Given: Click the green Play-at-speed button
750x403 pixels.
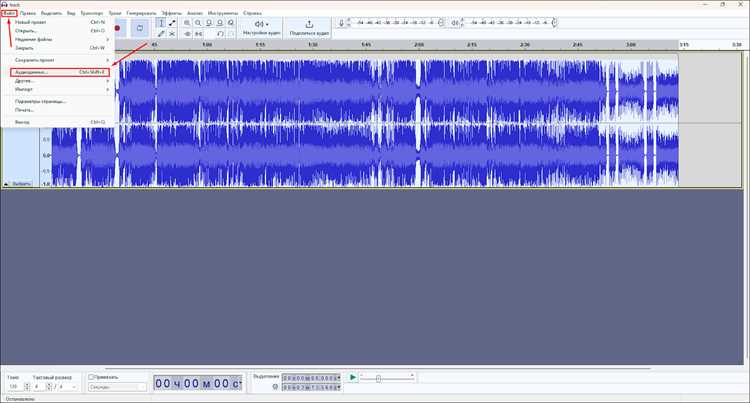Looking at the screenshot, I should [x=353, y=377].
